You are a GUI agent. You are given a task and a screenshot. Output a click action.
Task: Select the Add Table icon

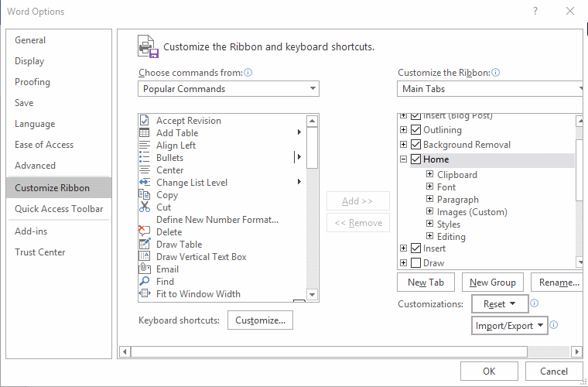144,133
